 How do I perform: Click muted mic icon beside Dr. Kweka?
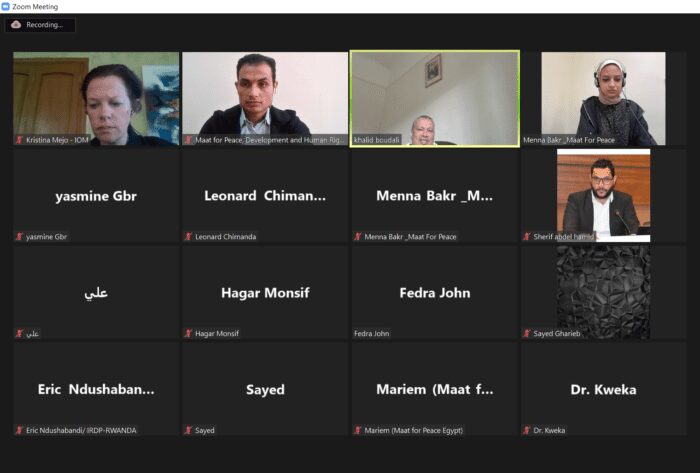(x=527, y=430)
